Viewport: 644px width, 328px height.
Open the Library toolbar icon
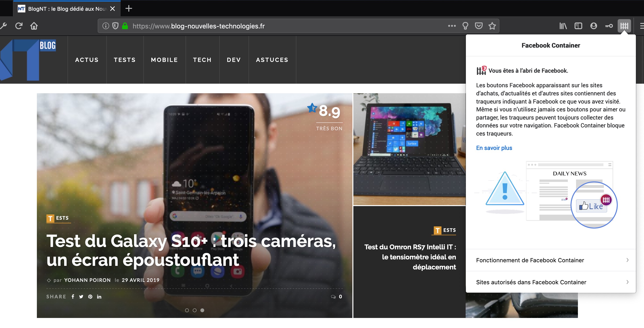(x=563, y=26)
